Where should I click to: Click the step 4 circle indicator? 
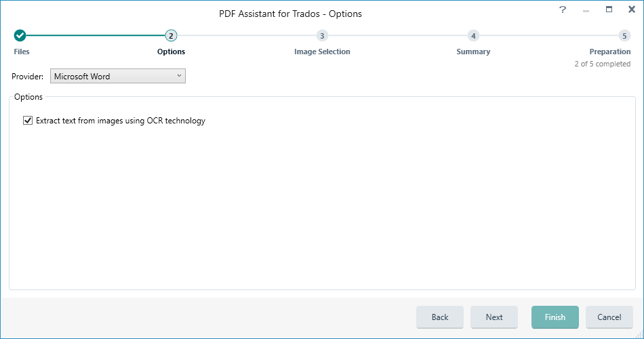[473, 36]
